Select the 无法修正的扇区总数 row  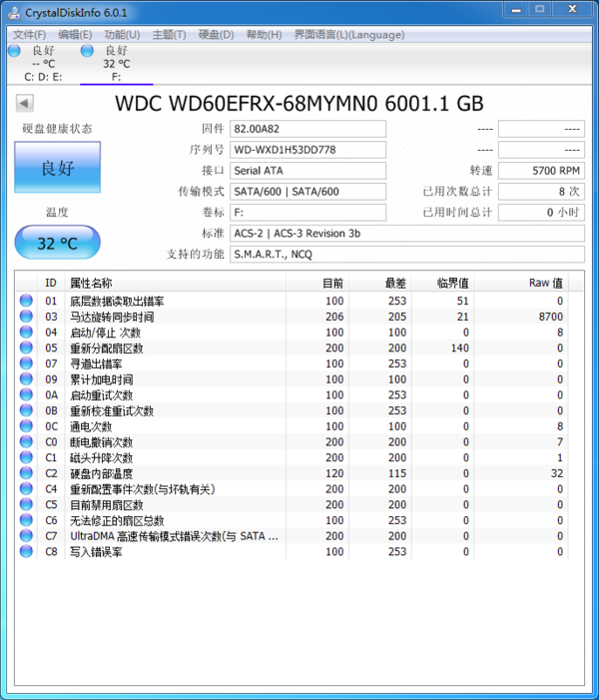[x=292, y=520]
